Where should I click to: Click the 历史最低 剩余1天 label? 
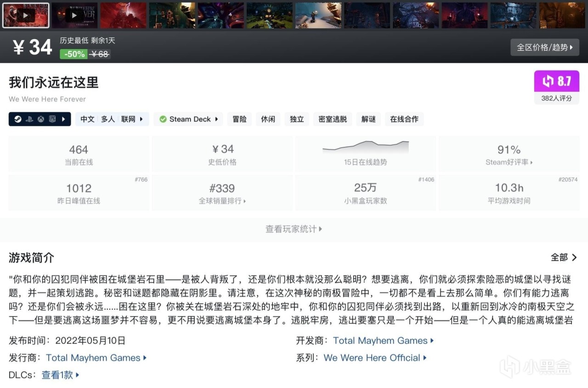point(87,40)
